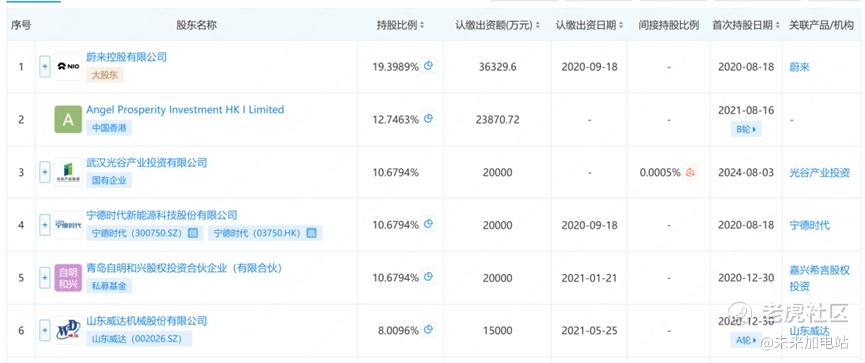The image size is (865, 363).
Task: Expand the 蔚来控股有限公司 shareholder row
Action: tap(45, 67)
